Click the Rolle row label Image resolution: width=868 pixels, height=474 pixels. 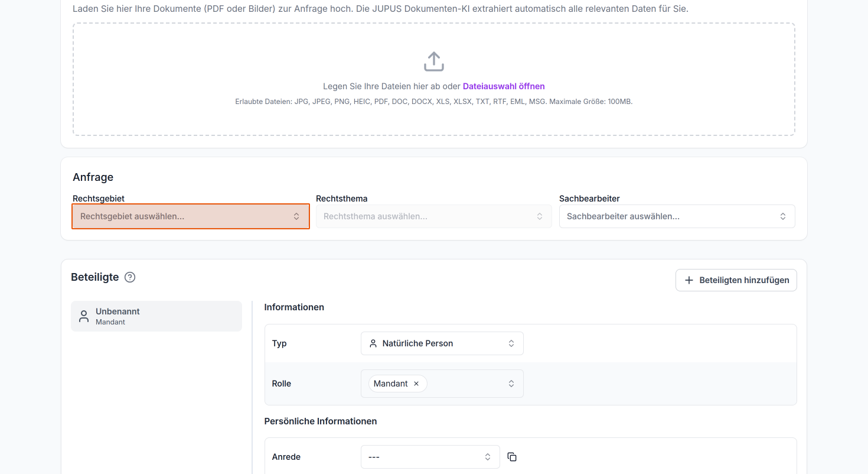coord(282,384)
